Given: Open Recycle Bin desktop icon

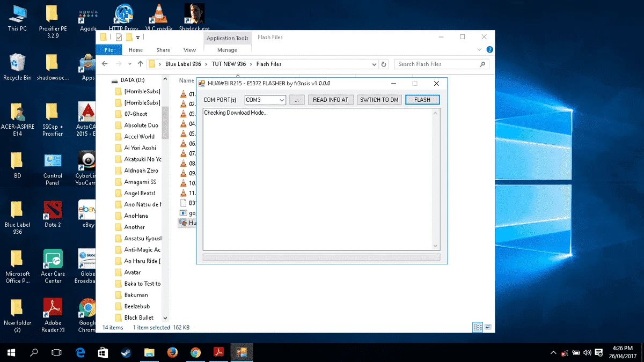Looking at the screenshot, I should click(17, 67).
